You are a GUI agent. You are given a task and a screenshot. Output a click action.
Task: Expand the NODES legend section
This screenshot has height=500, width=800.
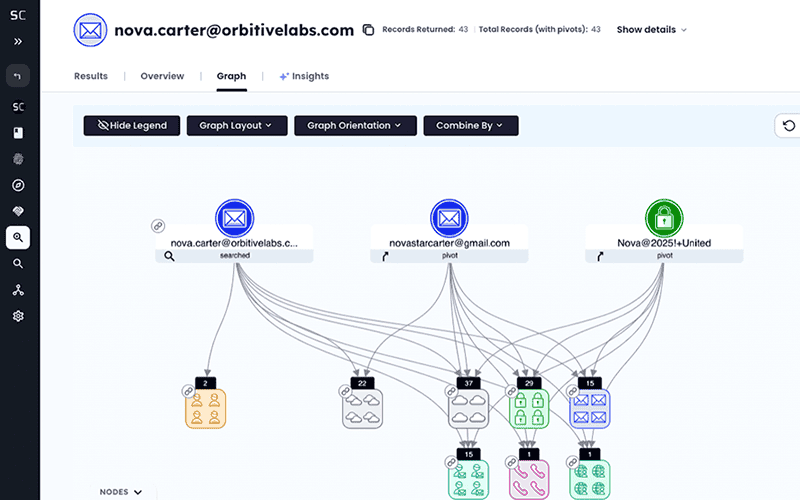[121, 492]
